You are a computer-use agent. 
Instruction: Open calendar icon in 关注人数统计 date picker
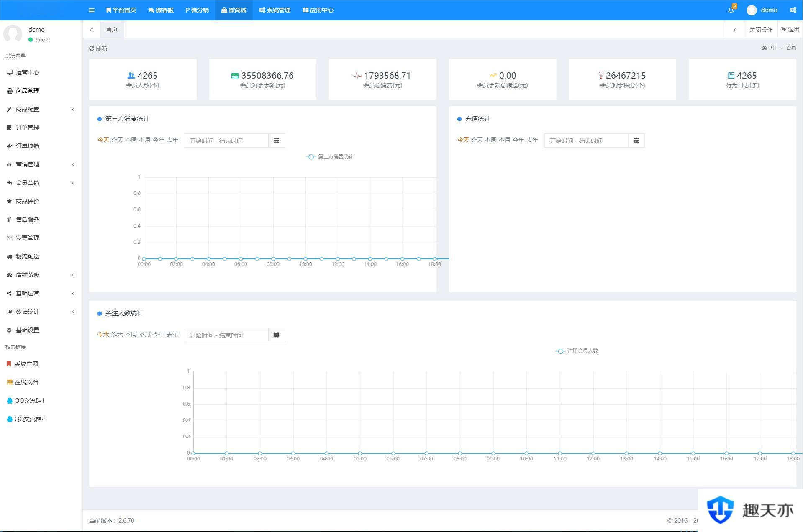[276, 335]
